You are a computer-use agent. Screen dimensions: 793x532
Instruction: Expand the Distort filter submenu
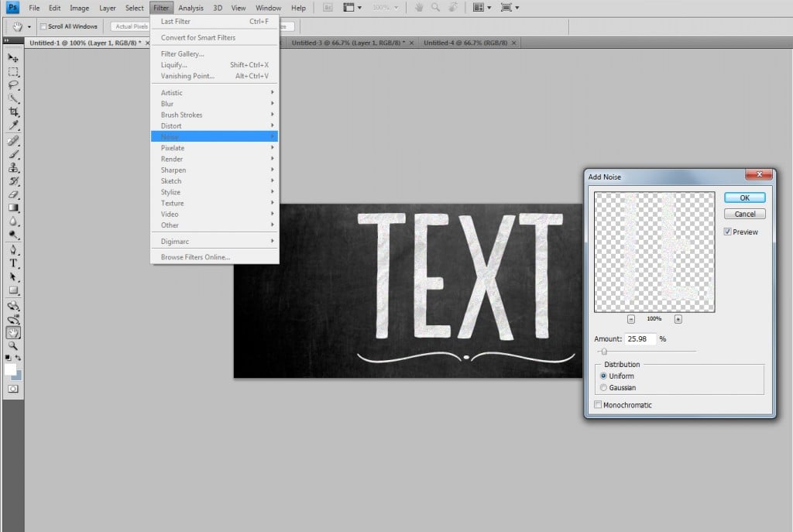215,126
